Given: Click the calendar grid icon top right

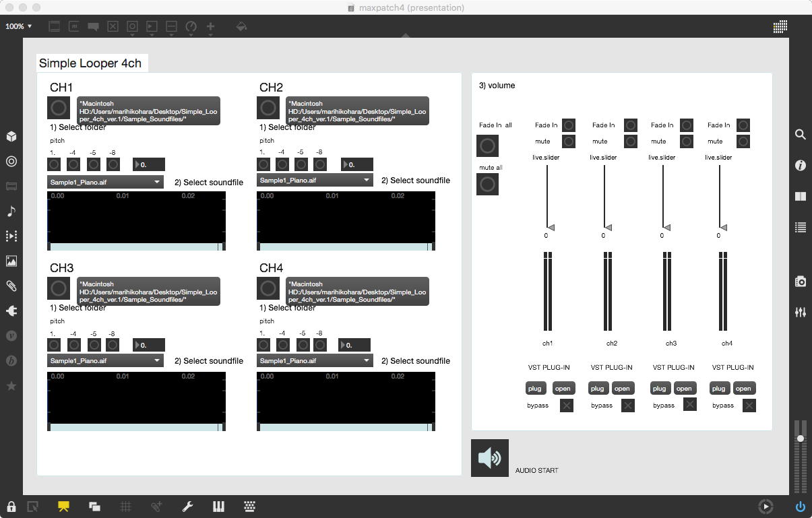Looking at the screenshot, I should pos(780,26).
